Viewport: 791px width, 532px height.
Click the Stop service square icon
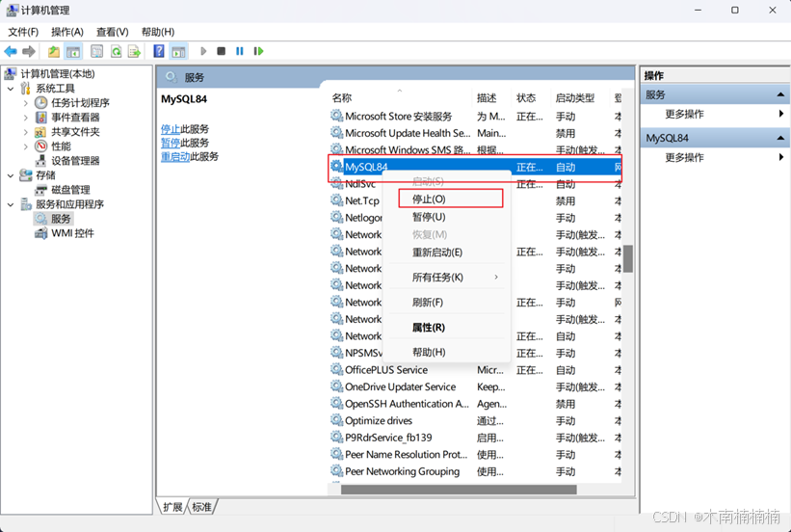click(x=221, y=51)
